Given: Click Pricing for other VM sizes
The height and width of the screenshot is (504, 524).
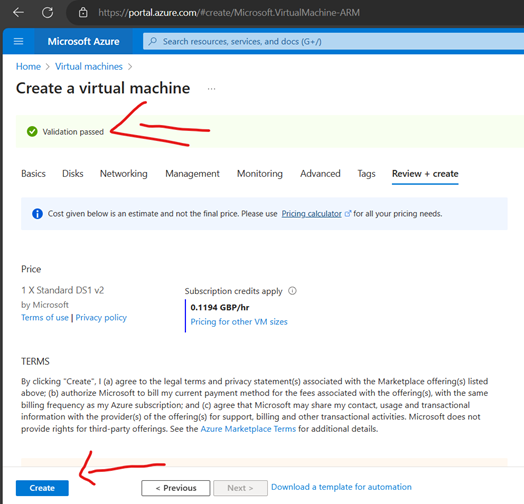Looking at the screenshot, I should pyautogui.click(x=239, y=322).
